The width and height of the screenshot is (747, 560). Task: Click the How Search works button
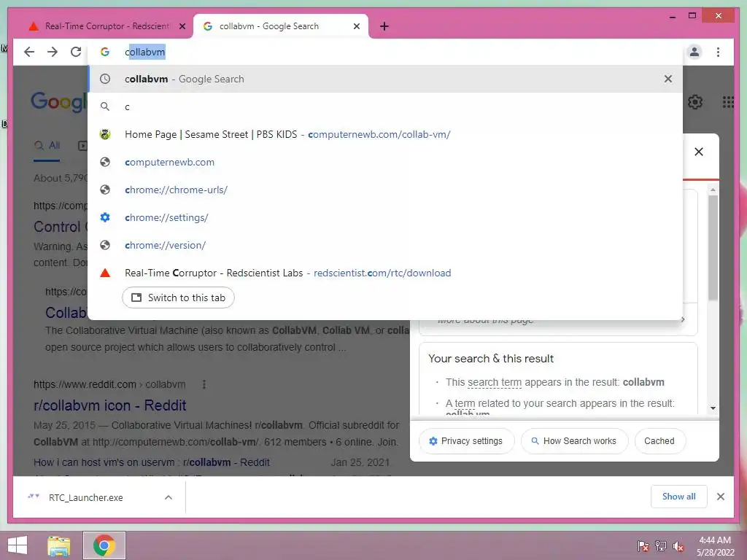pos(574,441)
